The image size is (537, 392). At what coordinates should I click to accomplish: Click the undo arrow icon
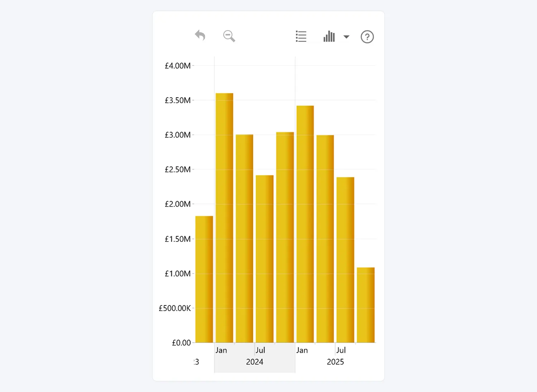coord(200,36)
